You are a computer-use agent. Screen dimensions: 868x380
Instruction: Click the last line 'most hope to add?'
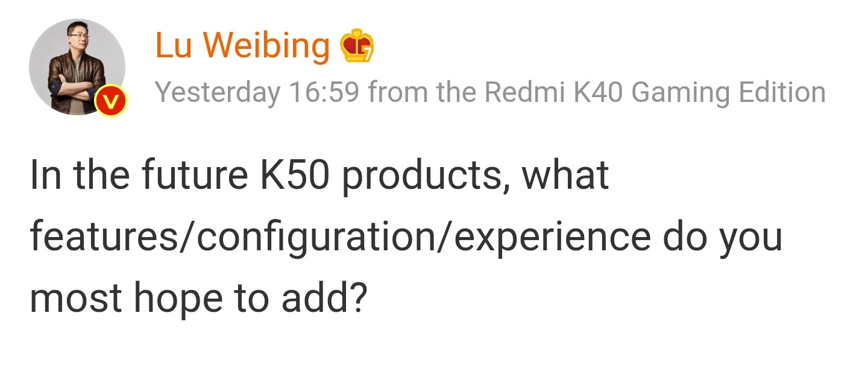pos(198,299)
